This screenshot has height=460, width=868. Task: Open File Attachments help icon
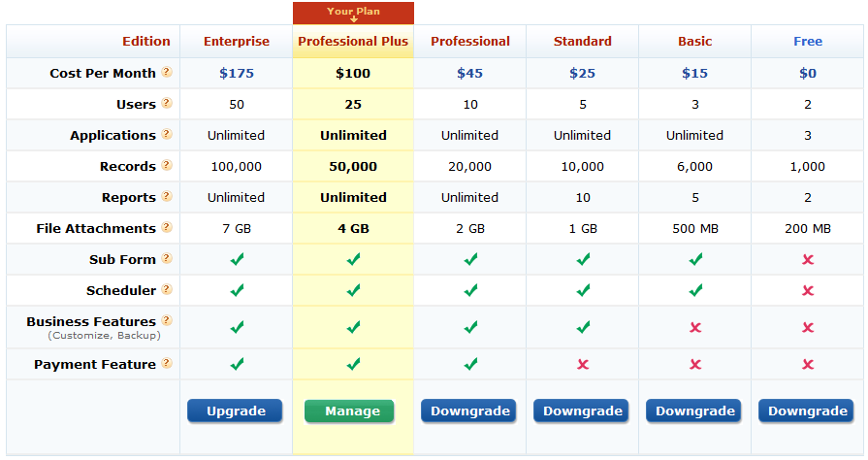pos(167,228)
